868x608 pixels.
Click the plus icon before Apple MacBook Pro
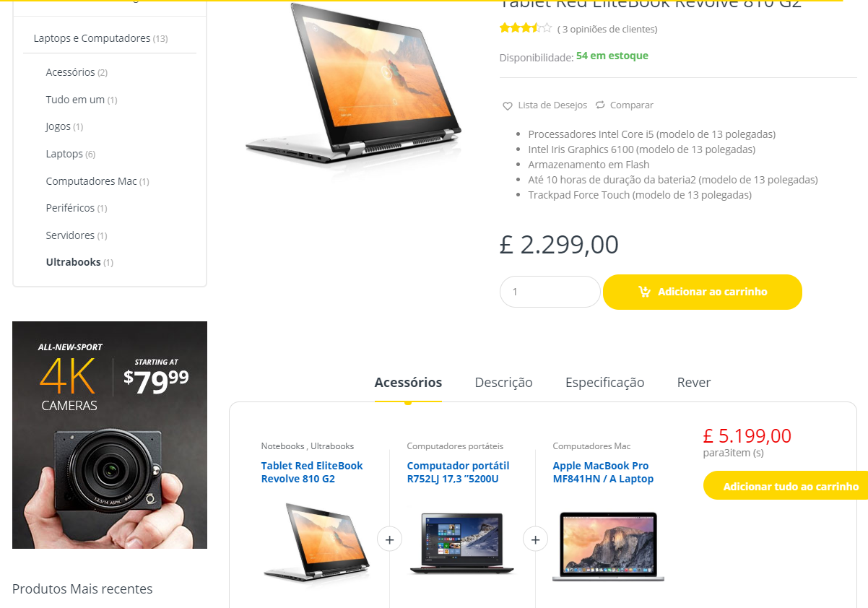[535, 539]
